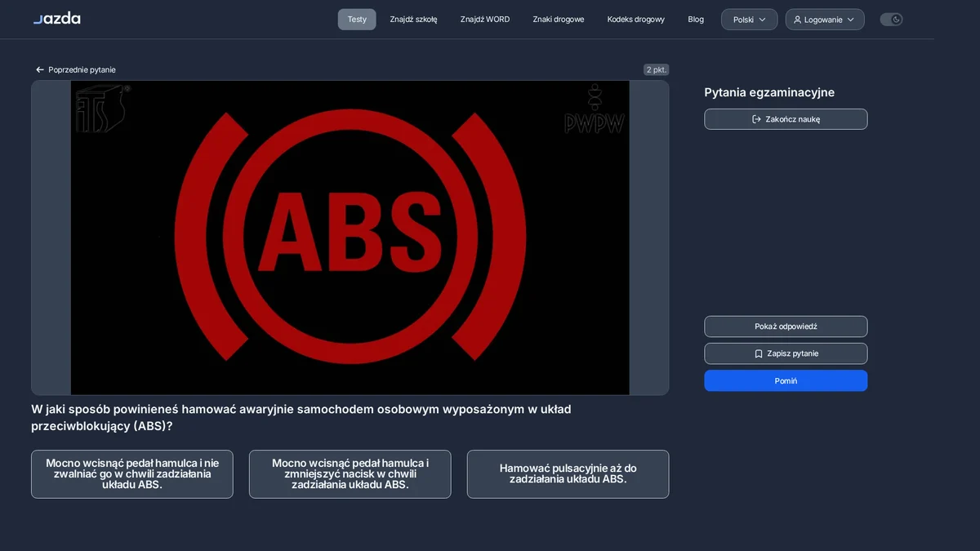
Task: Open the Jazda logo homepage
Action: [x=56, y=19]
